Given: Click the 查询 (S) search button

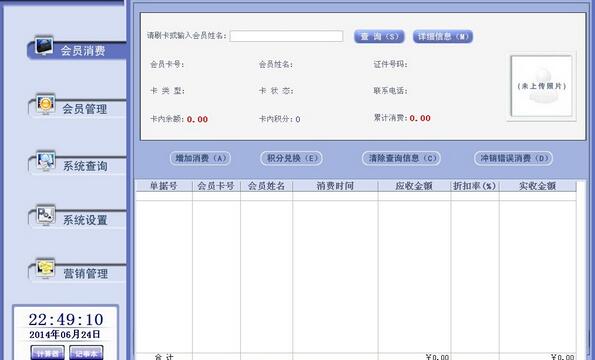Looking at the screenshot, I should tap(379, 36).
